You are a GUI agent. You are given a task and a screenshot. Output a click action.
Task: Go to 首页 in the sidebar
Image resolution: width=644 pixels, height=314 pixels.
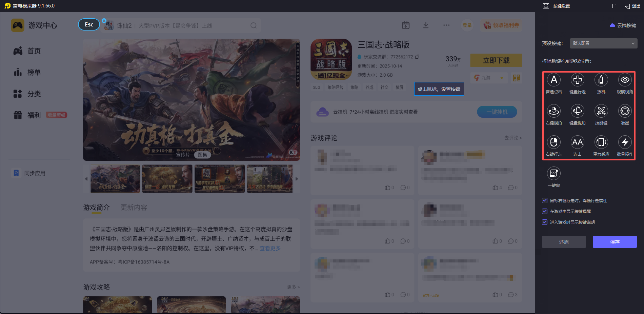point(27,51)
